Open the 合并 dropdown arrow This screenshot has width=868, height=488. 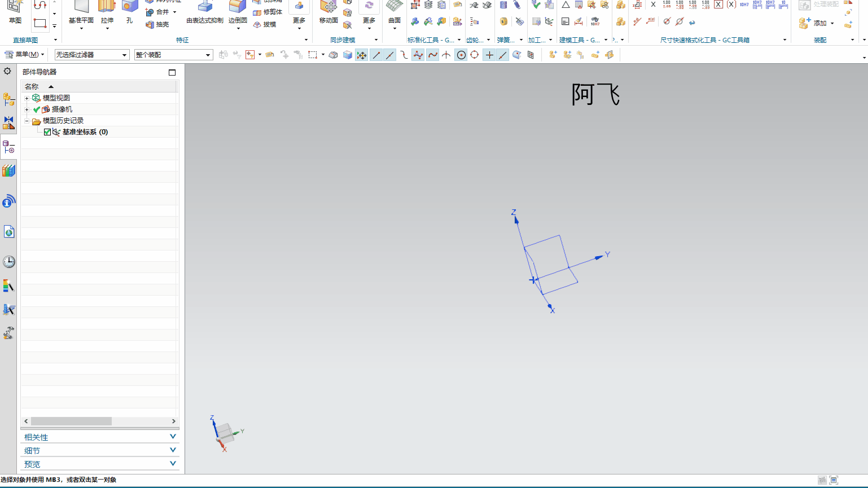[x=175, y=11]
